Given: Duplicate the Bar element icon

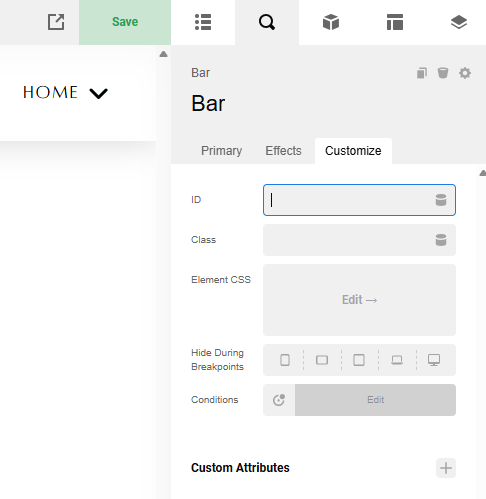Looking at the screenshot, I should tap(422, 73).
